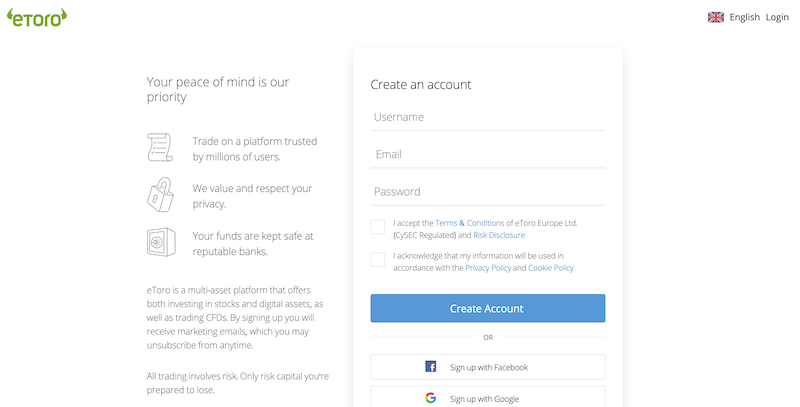Click the Create Account button
Screen dimensions: 800x407
pos(488,308)
